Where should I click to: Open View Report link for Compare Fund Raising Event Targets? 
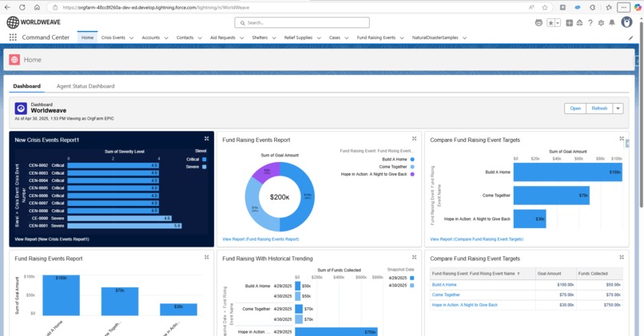coord(476,239)
